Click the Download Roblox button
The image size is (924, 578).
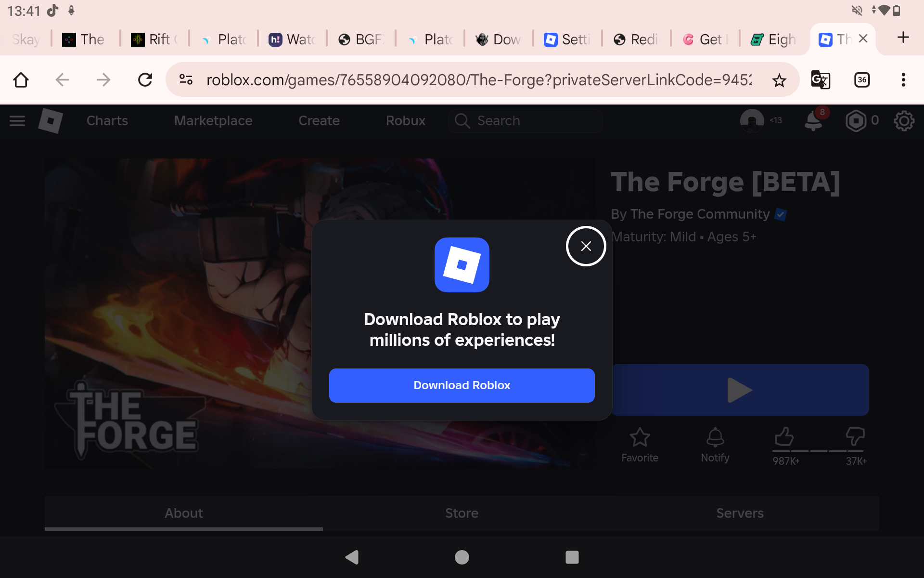(462, 385)
